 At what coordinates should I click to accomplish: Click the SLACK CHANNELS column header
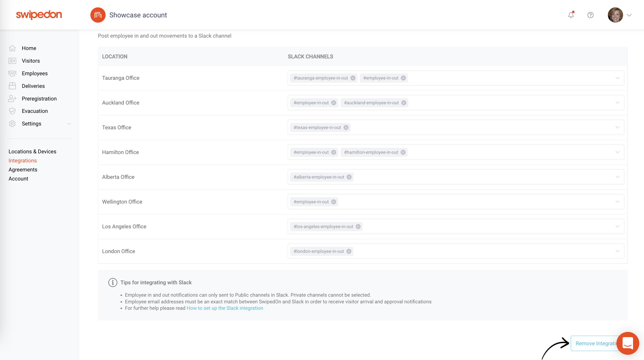point(310,57)
